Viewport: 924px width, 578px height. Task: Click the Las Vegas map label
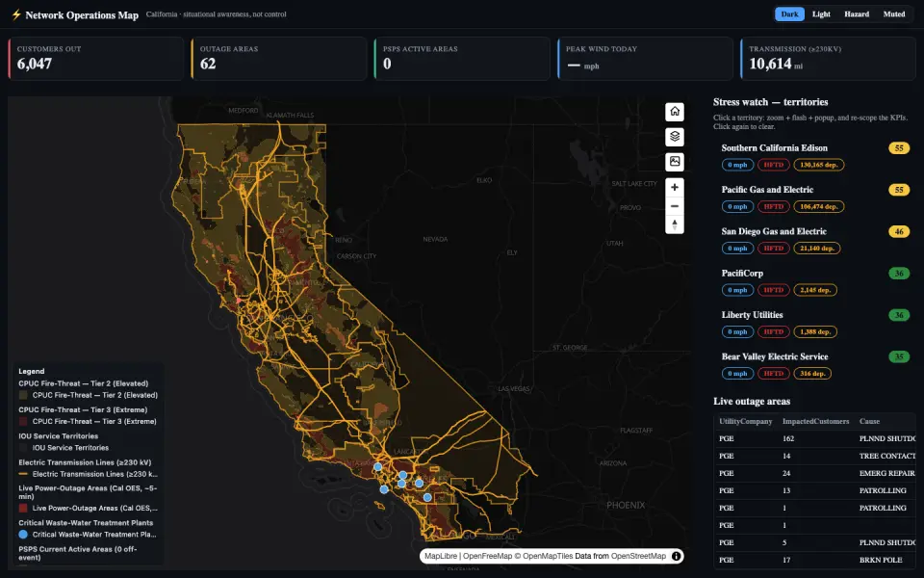pos(514,388)
